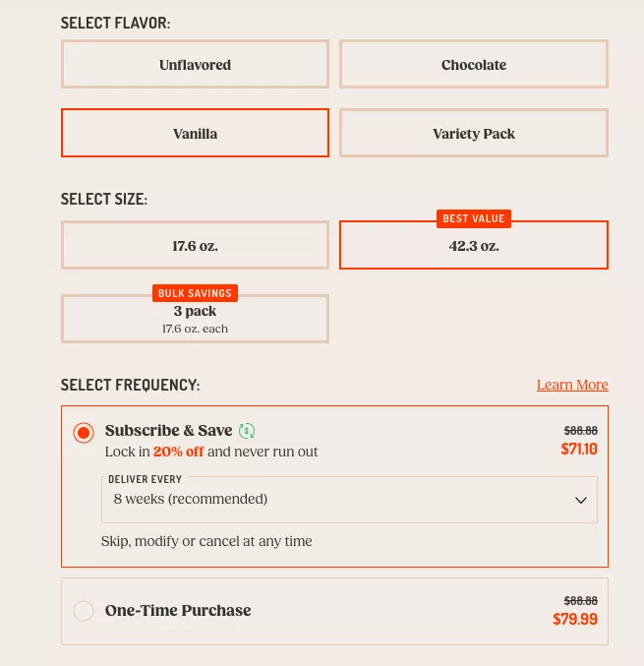Open the 8 weeks delivery frequency dropdown
644x666 pixels.
[349, 500]
